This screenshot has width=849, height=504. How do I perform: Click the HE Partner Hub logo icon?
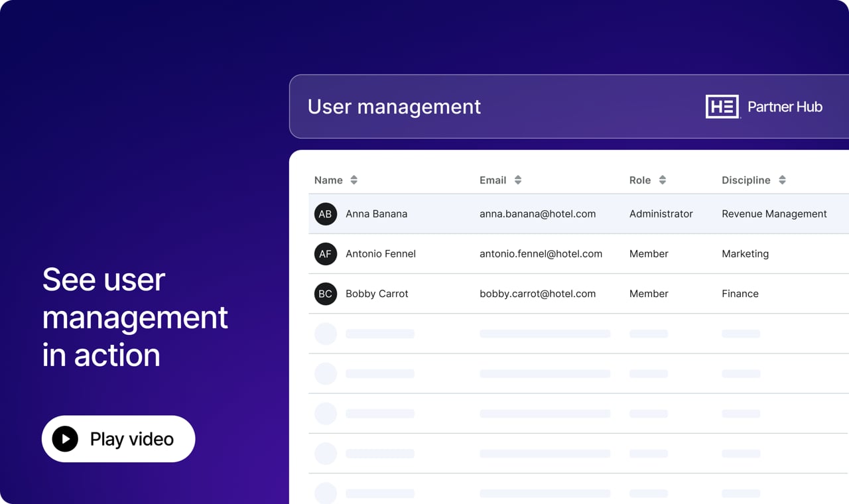[722, 107]
